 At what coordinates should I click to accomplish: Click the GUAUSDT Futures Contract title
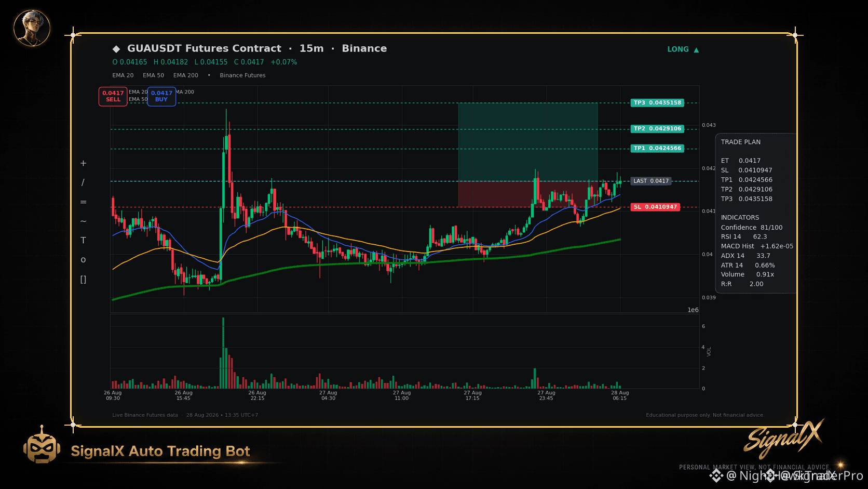pyautogui.click(x=204, y=48)
